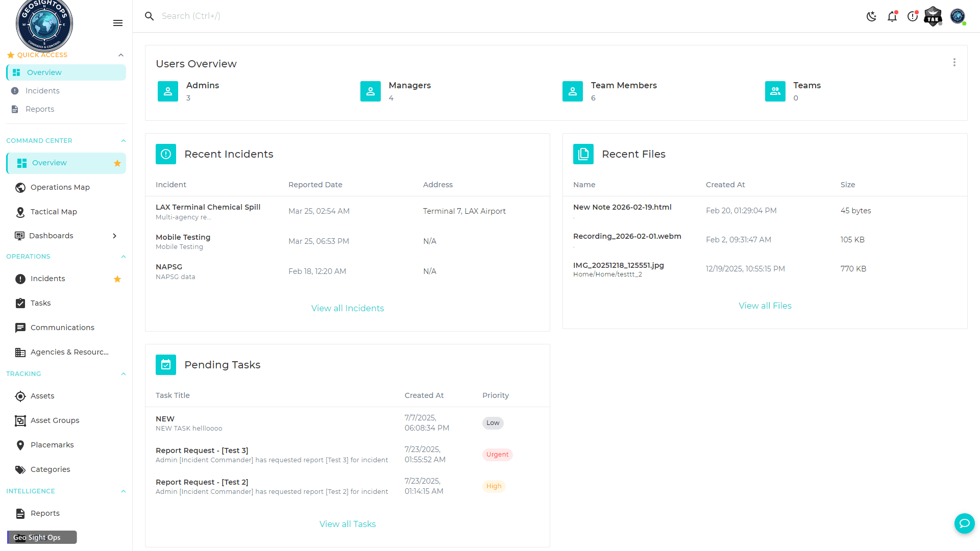Open the user profile avatar

[x=958, y=16]
